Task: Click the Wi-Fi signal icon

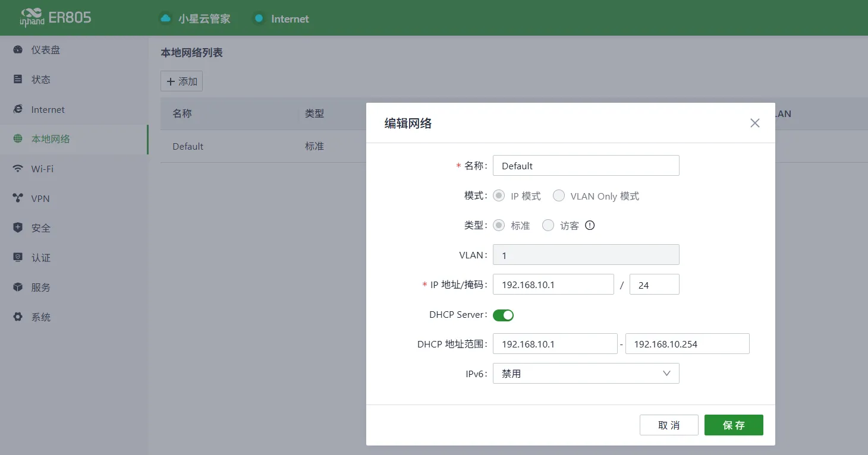Action: (18, 169)
